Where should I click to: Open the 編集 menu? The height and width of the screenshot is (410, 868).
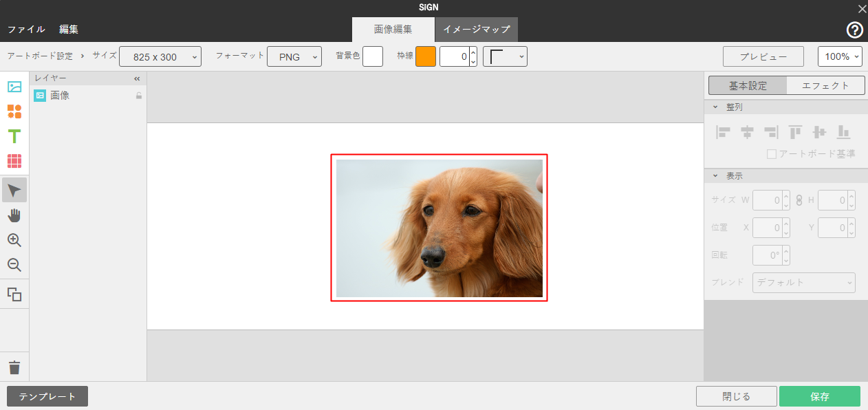pyautogui.click(x=69, y=30)
